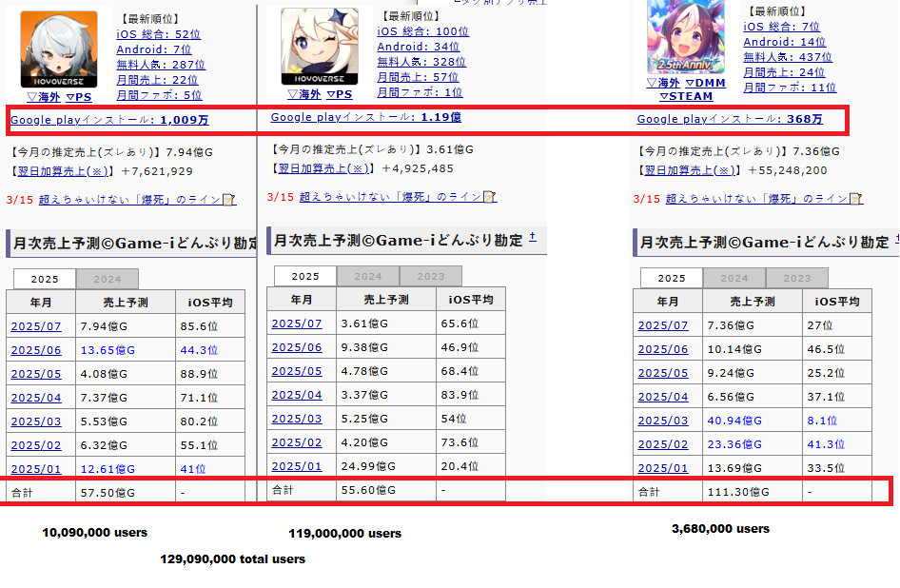
Task: Click the 20.4位 iOS average cell
Action: (x=471, y=466)
